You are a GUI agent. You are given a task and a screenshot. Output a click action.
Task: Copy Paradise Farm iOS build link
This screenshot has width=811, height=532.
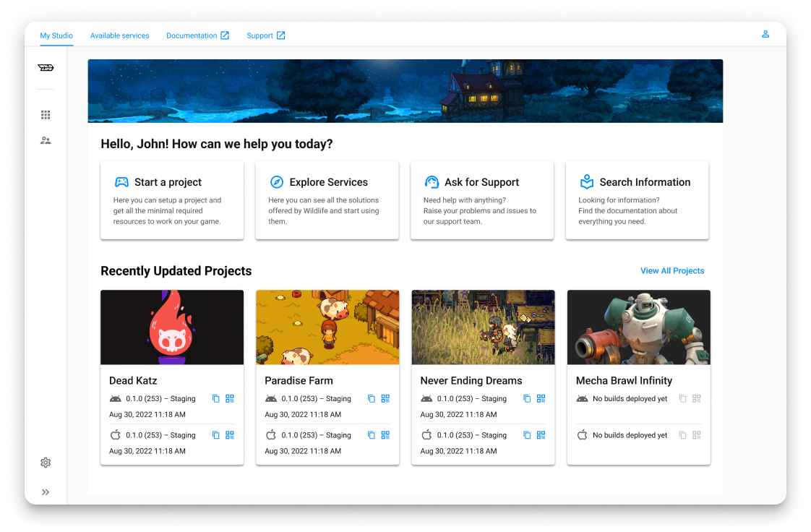(372, 435)
